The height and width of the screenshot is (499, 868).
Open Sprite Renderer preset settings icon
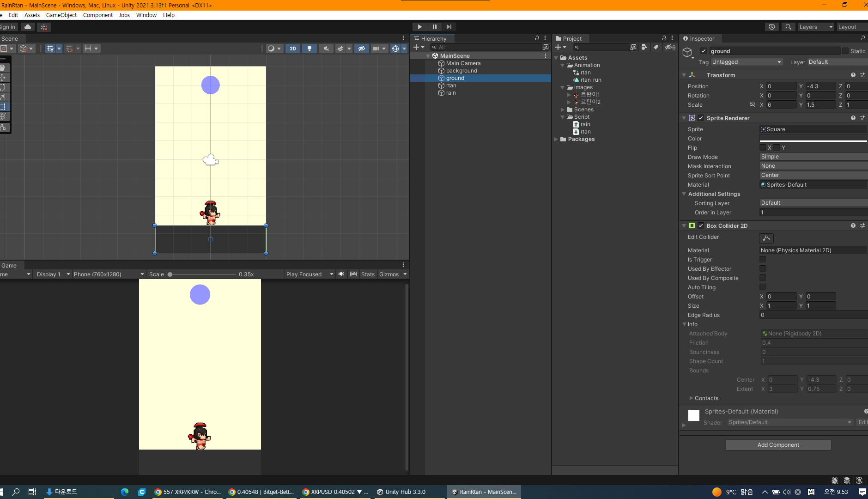862,118
